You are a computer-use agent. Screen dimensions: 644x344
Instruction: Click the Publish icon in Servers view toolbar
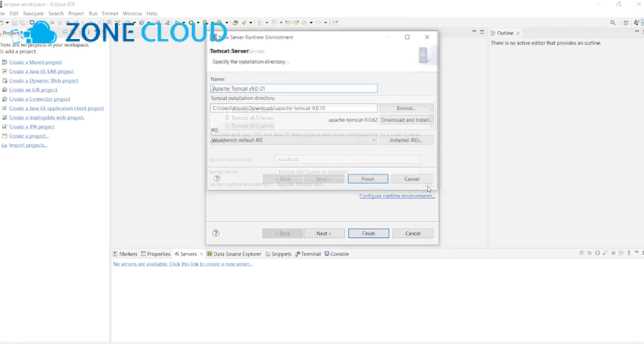point(621,253)
